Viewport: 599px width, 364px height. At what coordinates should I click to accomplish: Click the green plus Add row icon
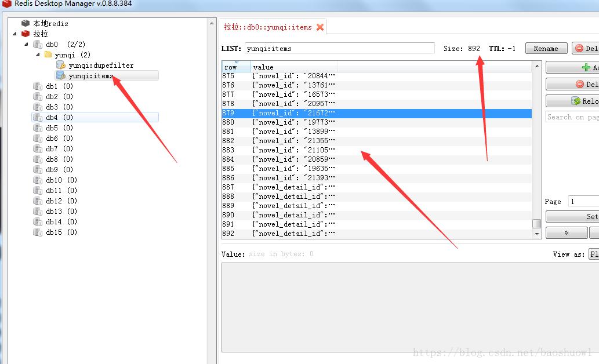[x=586, y=68]
